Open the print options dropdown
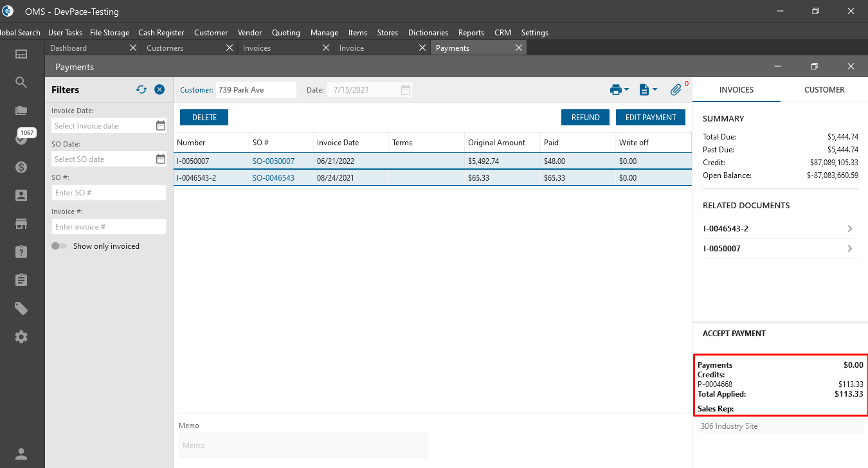Screen dimensions: 868x468 619,90
